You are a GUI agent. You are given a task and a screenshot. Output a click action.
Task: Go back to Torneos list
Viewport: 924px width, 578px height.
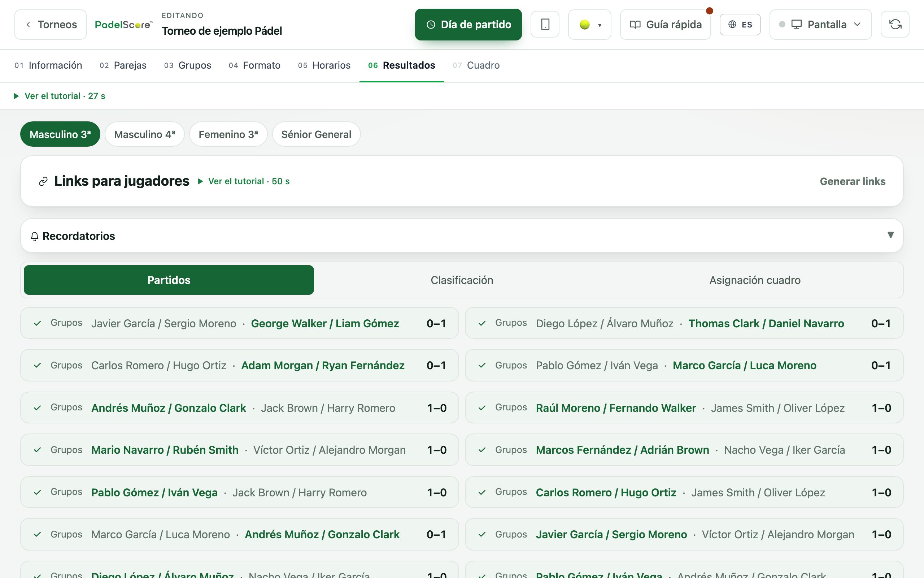tap(51, 25)
